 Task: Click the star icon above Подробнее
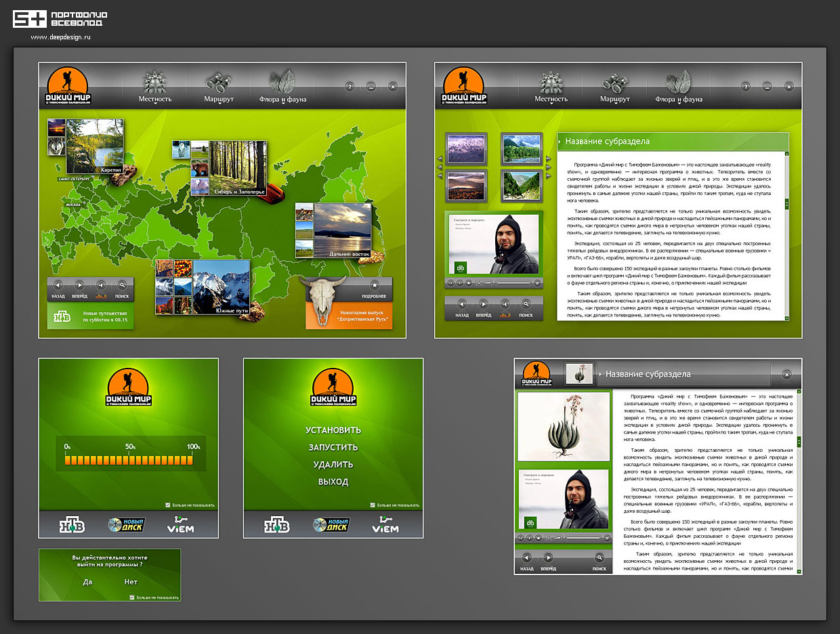tap(374, 285)
